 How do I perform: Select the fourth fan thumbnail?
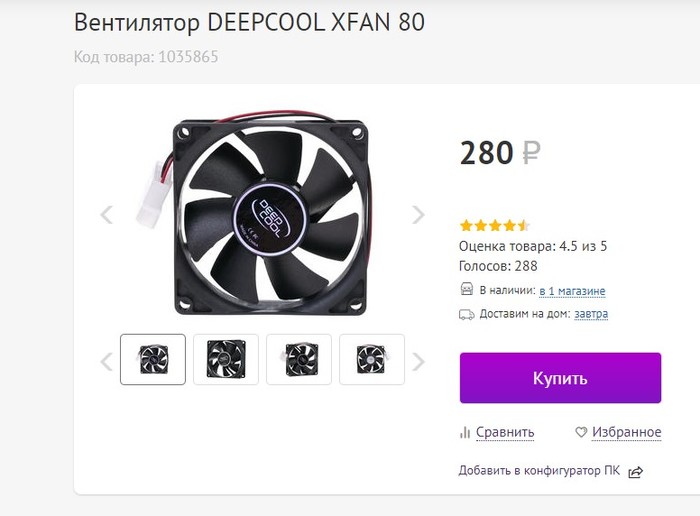click(372, 359)
